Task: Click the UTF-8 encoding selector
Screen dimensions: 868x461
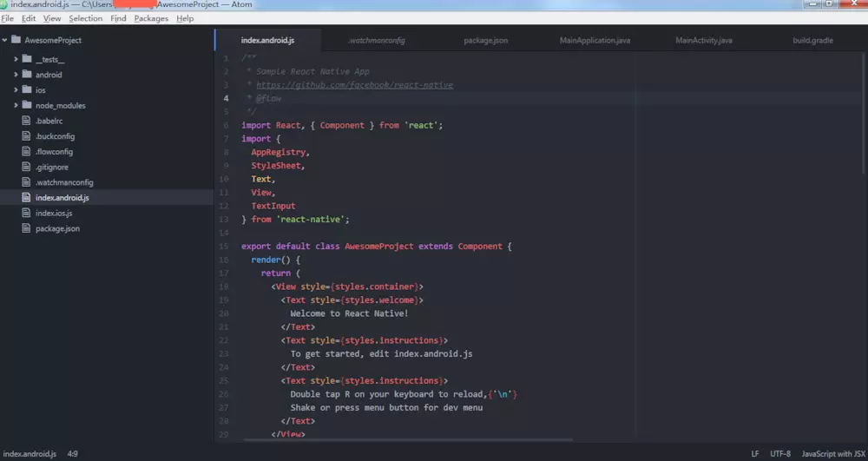Action: [779, 454]
